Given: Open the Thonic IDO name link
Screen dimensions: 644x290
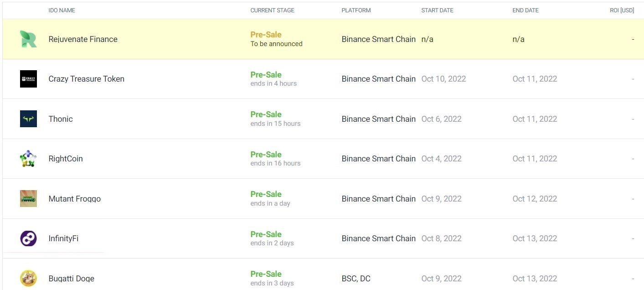Looking at the screenshot, I should 61,119.
